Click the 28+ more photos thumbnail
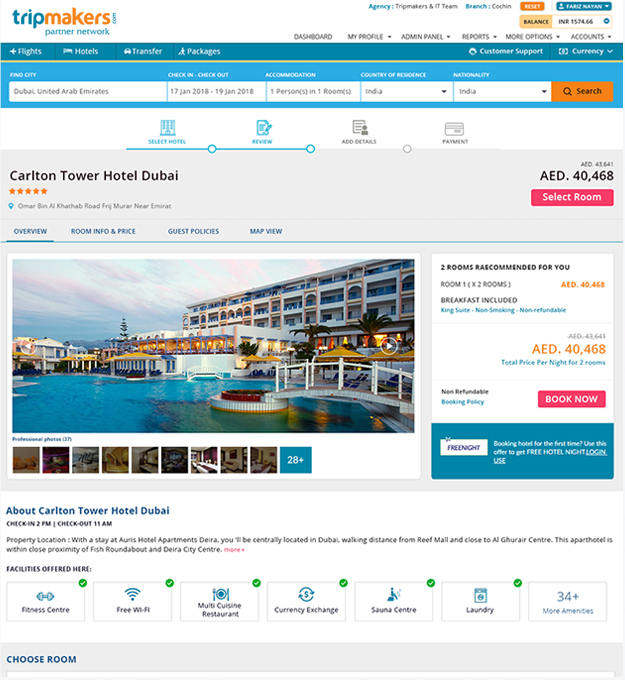The image size is (625, 680). [295, 460]
